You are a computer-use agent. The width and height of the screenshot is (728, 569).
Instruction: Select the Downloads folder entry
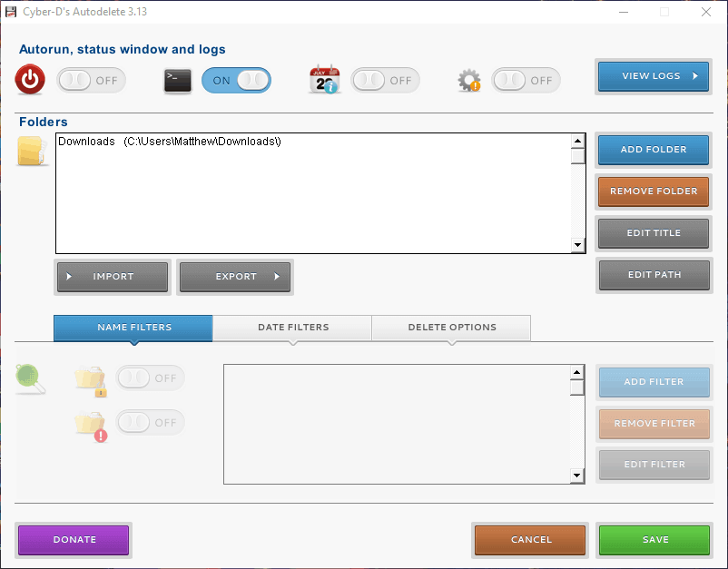[170, 142]
